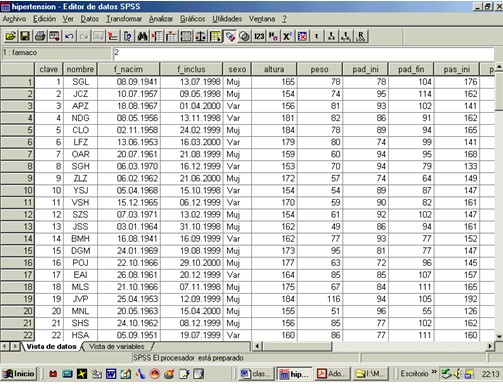Toggle the Value labels tag icon
Viewport: 503px width, 386px height.
pyautogui.click(x=230, y=36)
